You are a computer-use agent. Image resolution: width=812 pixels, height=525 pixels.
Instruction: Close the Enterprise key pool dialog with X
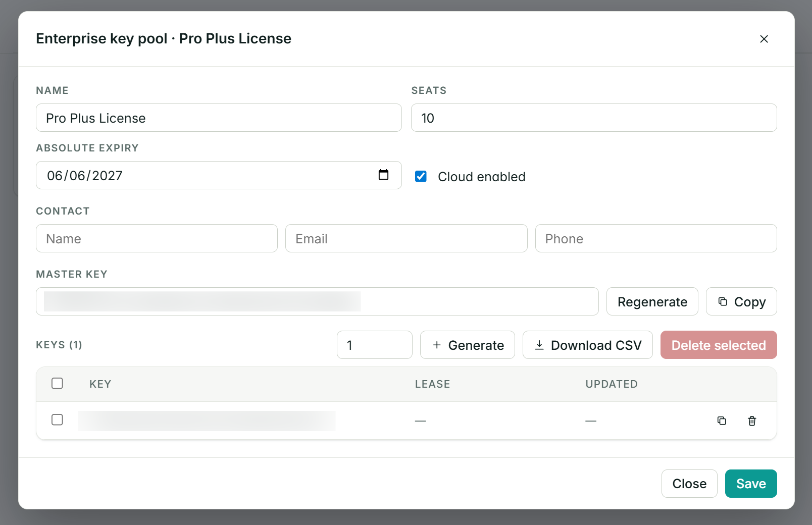coord(764,39)
